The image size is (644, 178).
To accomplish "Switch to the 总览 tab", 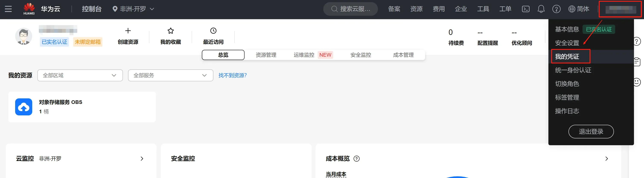I will (223, 55).
